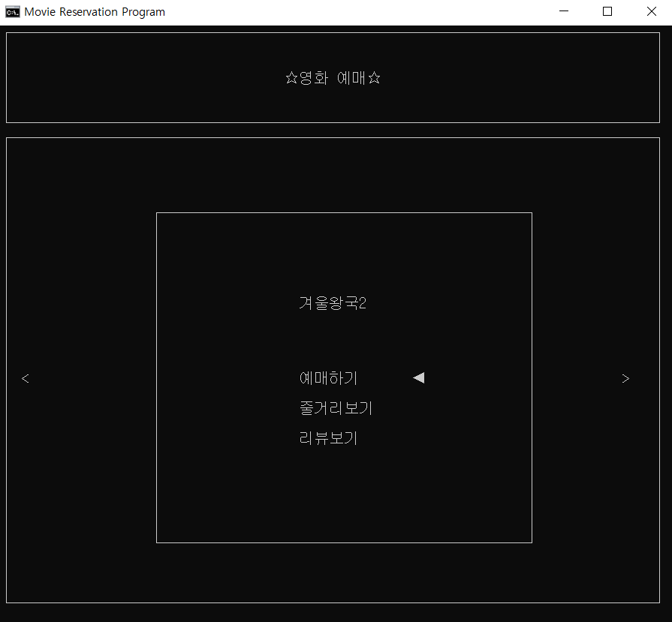Click the ☆영화 예매☆ header text
Viewport: 672px width, 622px height.
click(x=333, y=77)
